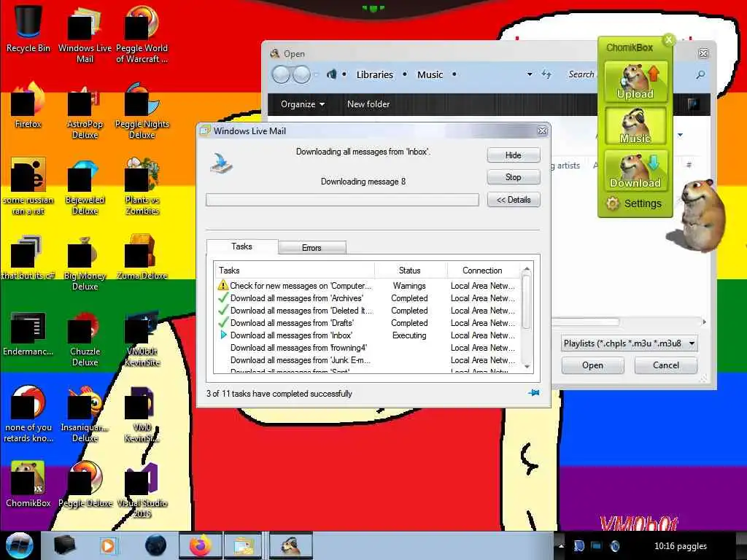Select 'Check for new messages on Computer' task
The width and height of the screenshot is (747, 560).
(x=368, y=286)
